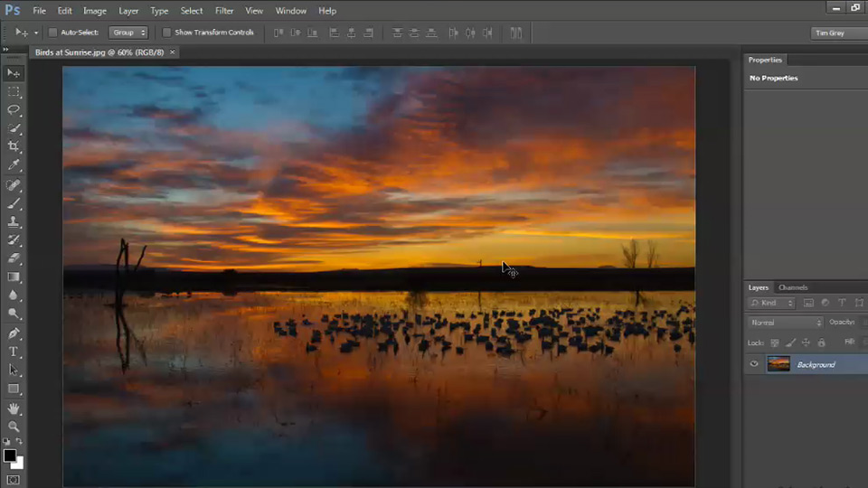Open the Move tool preset picker arrow
Image resolution: width=868 pixels, height=488 pixels.
tap(36, 33)
